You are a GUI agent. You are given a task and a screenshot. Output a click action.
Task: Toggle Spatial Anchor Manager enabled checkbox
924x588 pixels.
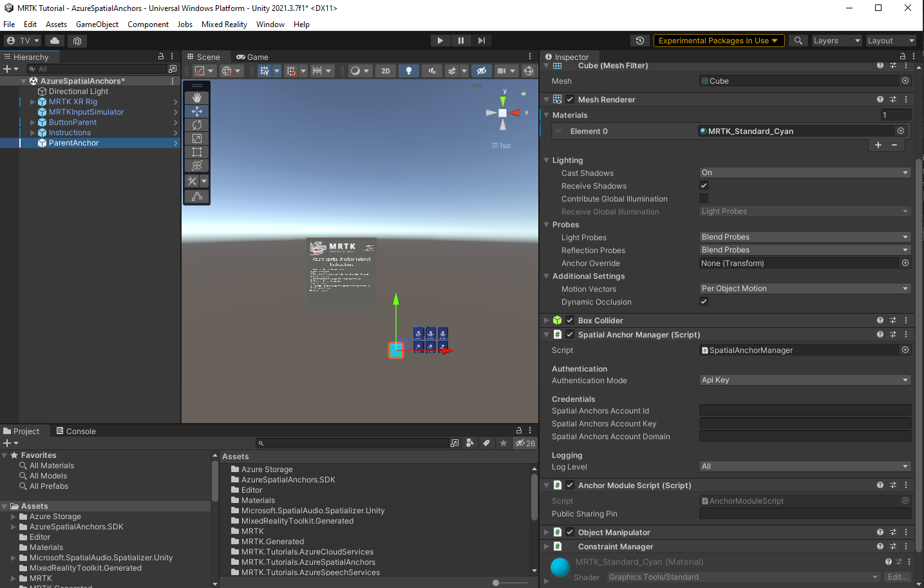[x=570, y=334]
